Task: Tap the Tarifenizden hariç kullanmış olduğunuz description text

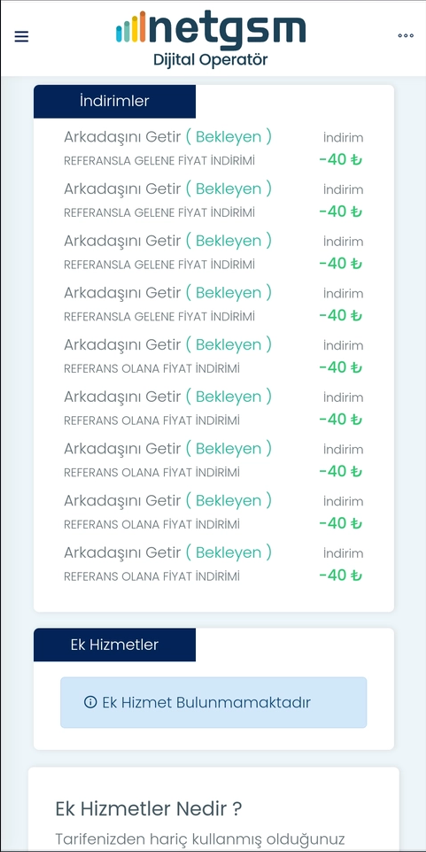Action: pyautogui.click(x=200, y=840)
